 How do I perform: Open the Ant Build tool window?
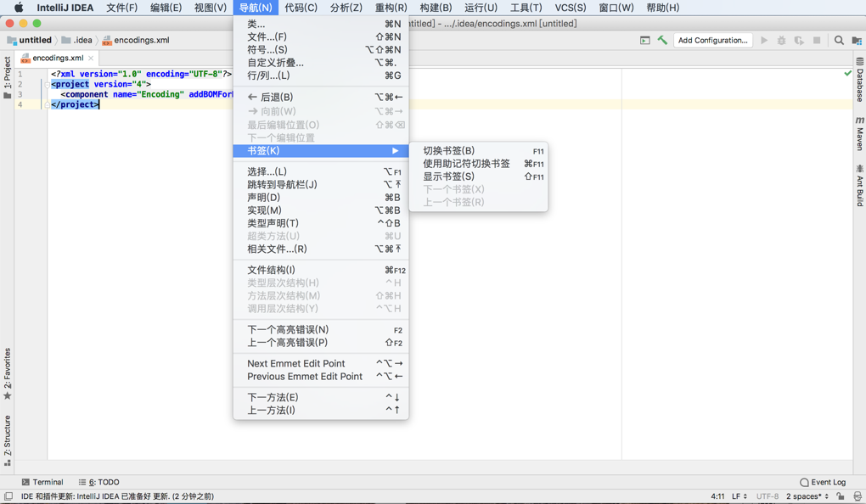pyautogui.click(x=860, y=185)
